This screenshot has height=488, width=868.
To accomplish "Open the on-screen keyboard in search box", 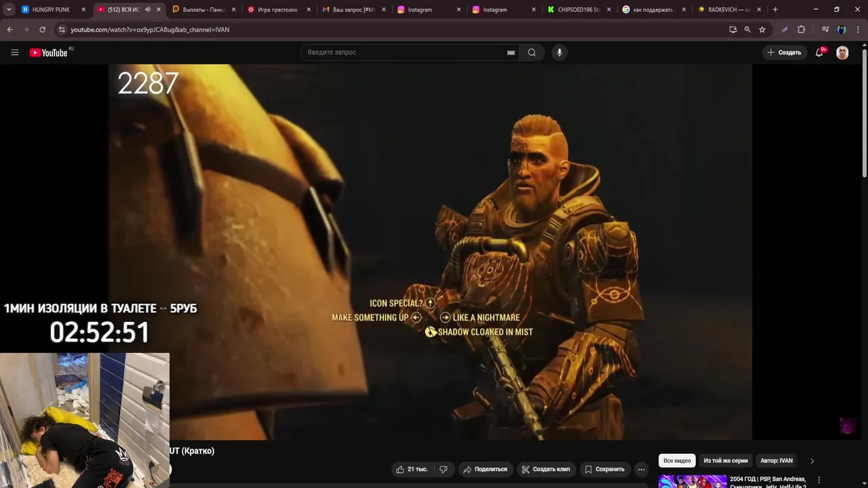I will point(511,53).
